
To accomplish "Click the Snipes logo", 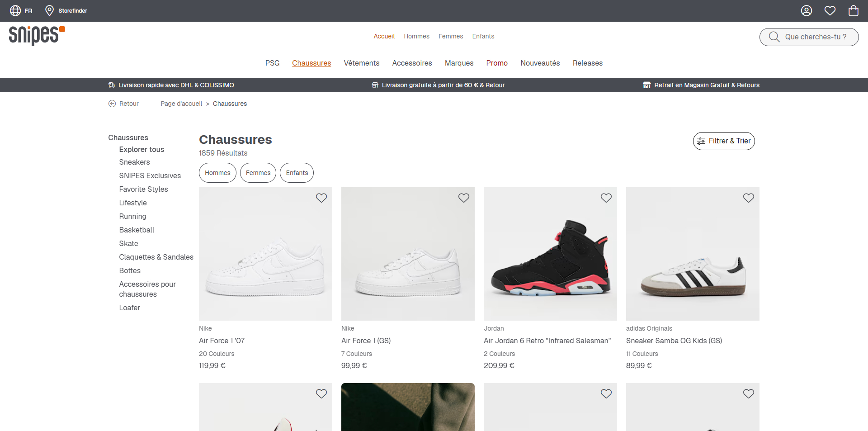I will pyautogui.click(x=37, y=35).
